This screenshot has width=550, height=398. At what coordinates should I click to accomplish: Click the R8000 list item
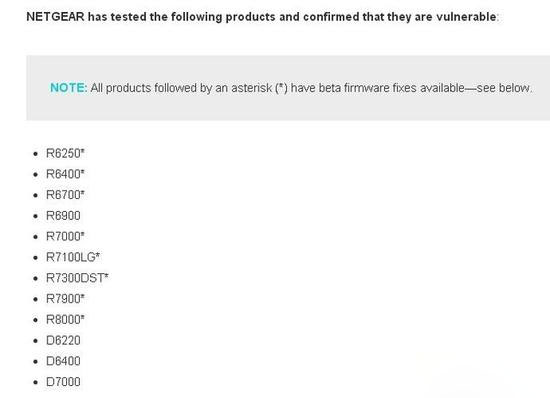click(x=65, y=319)
